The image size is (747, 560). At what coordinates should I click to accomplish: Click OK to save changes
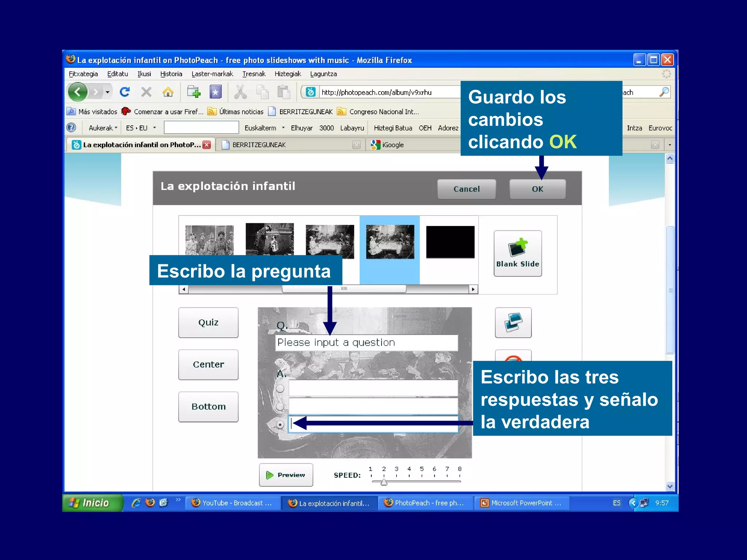pos(538,189)
